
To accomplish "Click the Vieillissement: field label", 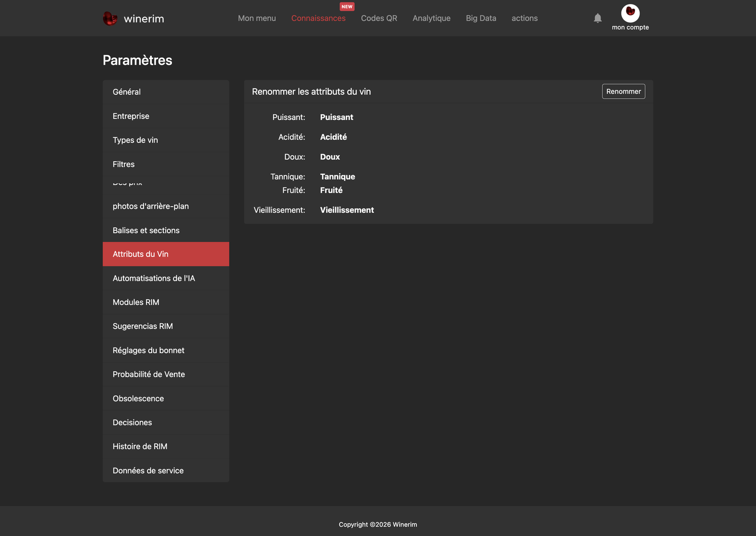I will [x=279, y=210].
